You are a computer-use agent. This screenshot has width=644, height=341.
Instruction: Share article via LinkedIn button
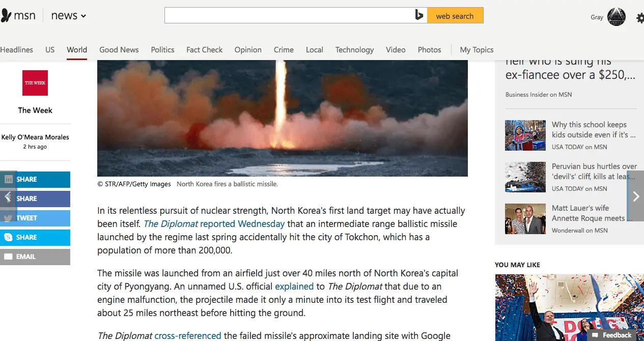point(35,179)
